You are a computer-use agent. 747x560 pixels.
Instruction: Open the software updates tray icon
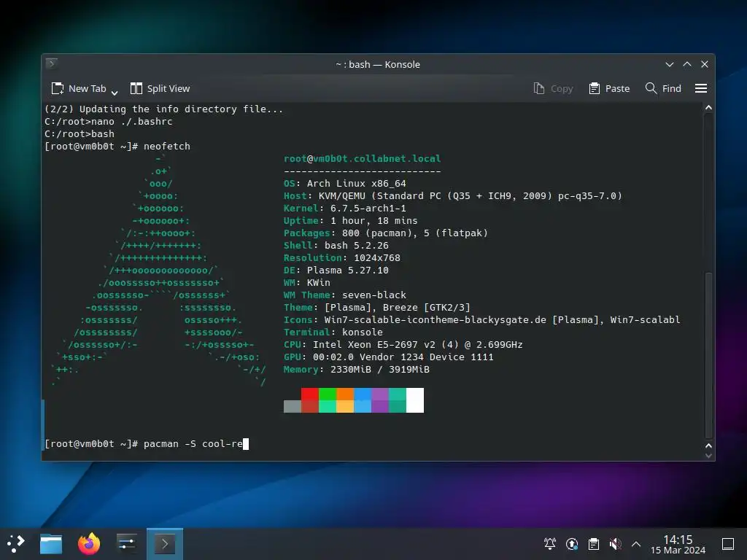(x=572, y=543)
